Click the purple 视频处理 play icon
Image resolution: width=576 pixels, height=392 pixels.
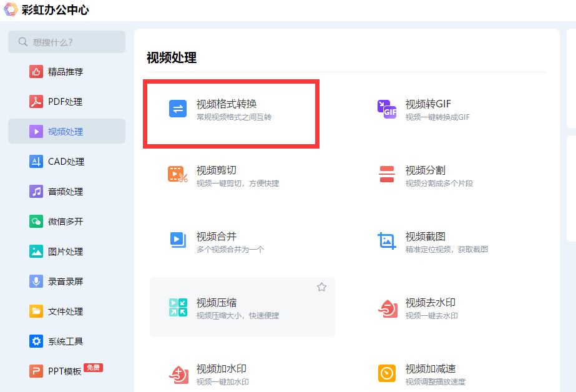[36, 132]
